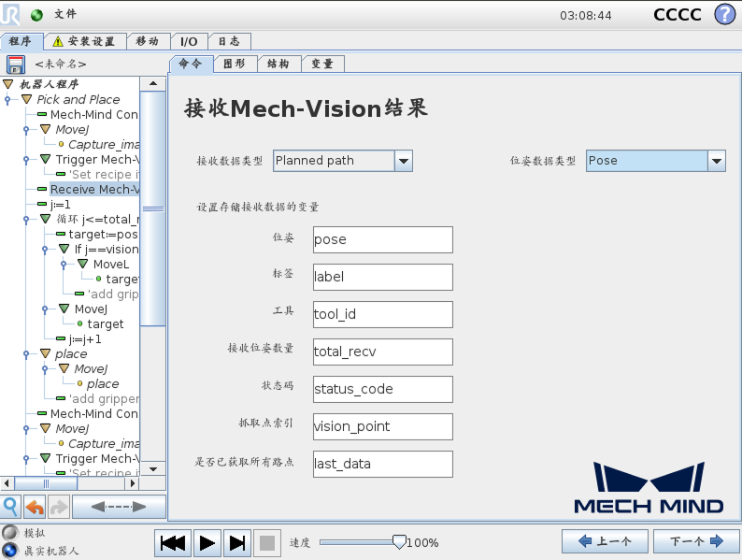Select the place waypoint node
742x560 pixels.
point(103,383)
